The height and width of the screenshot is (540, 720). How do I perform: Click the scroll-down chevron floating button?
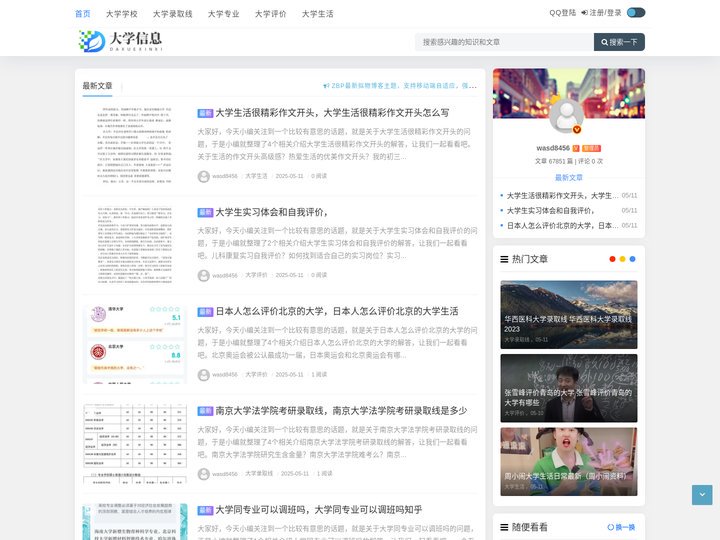click(x=702, y=495)
